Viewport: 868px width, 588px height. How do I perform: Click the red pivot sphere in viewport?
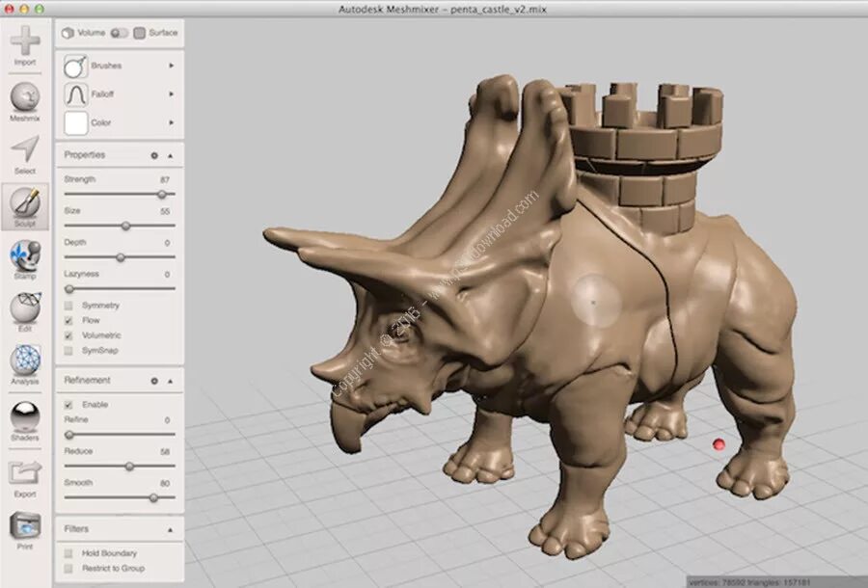click(x=719, y=444)
